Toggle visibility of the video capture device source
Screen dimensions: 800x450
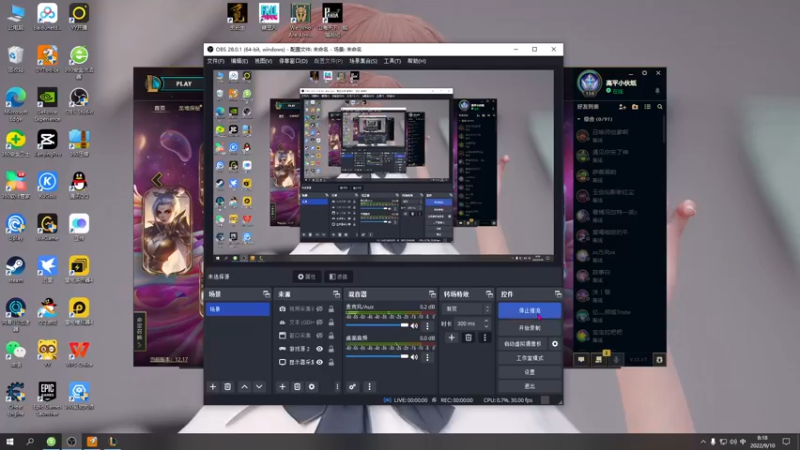pyautogui.click(x=319, y=309)
